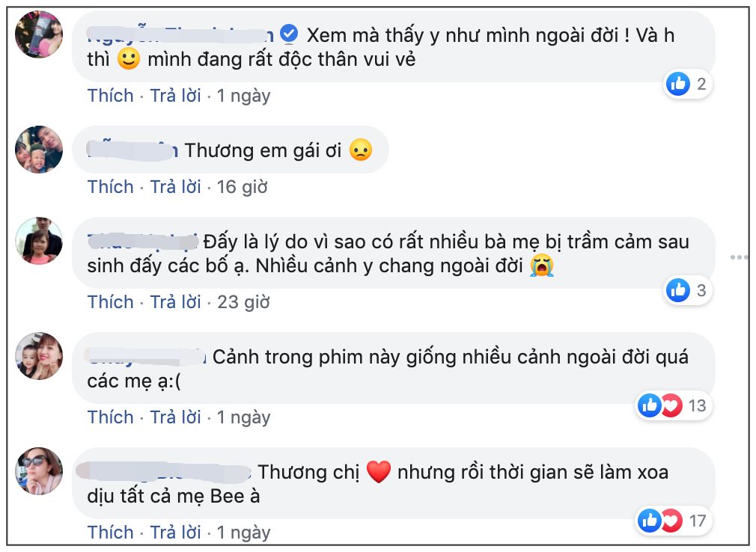The width and height of the screenshot is (756, 552).
Task: Click the verified badge beside the first commenter
Action: click(x=290, y=34)
